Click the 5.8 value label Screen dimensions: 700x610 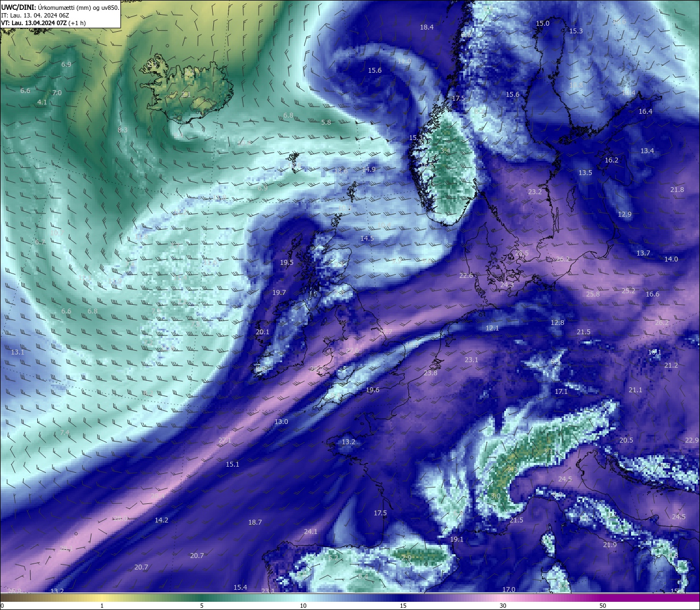326,123
